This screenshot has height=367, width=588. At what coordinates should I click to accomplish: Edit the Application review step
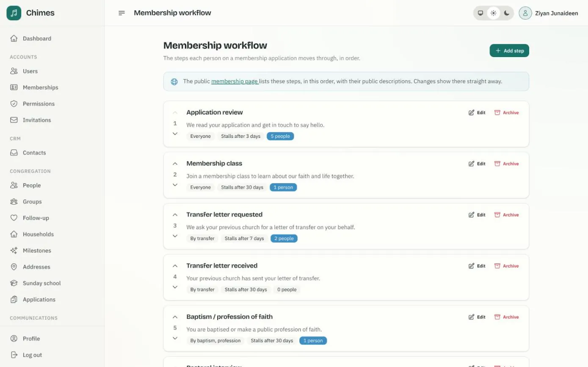[x=477, y=112]
